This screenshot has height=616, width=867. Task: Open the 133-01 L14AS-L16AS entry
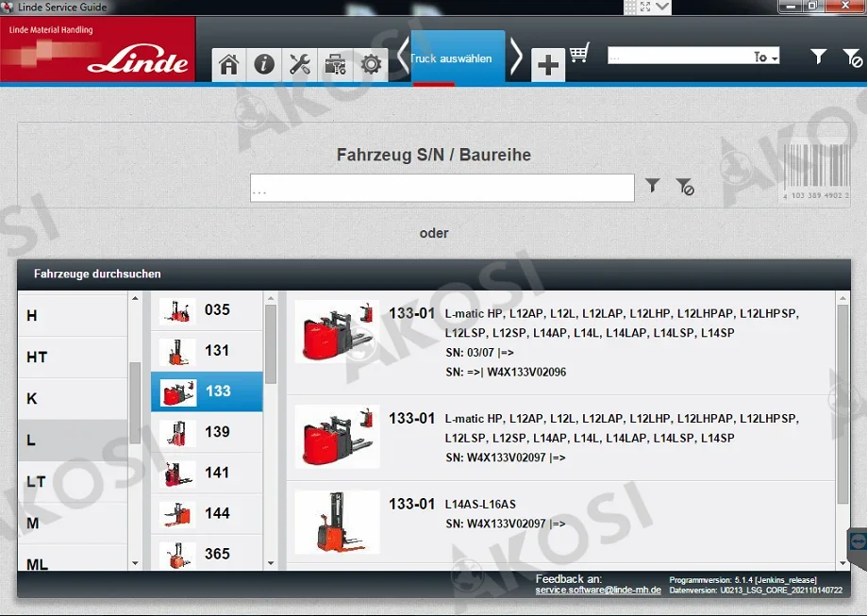point(560,523)
